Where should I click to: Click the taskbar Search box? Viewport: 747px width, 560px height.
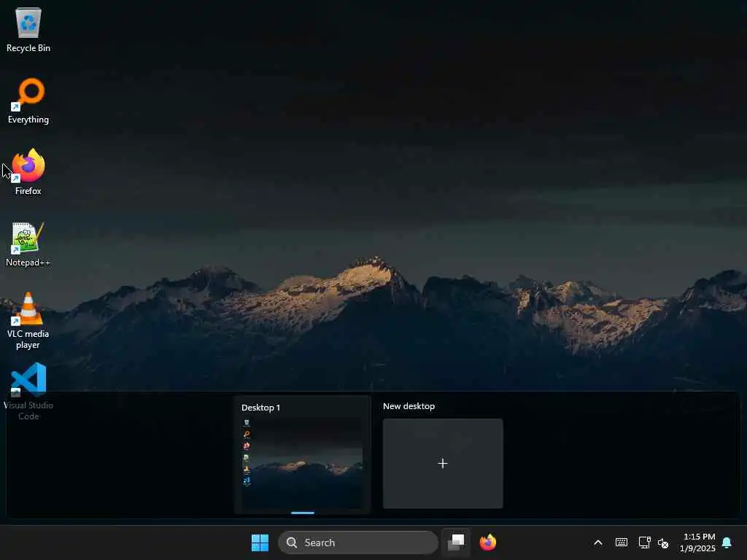357,542
